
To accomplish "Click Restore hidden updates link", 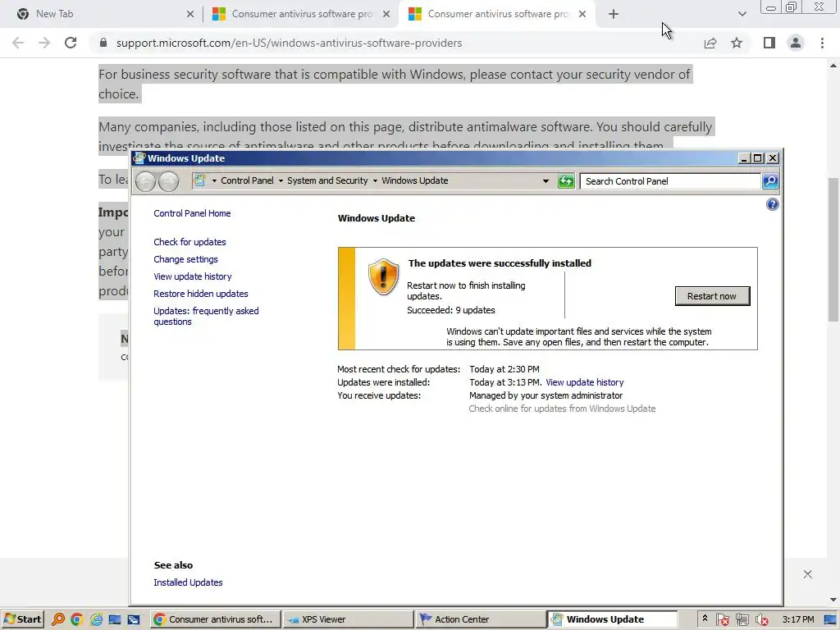I will [200, 294].
